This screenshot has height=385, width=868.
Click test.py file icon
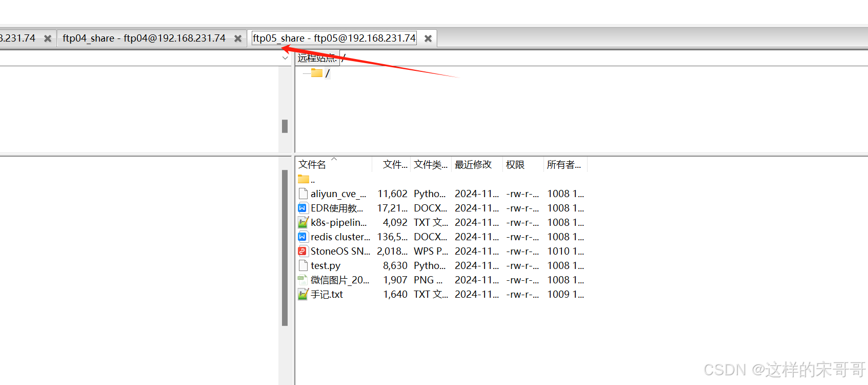click(303, 265)
